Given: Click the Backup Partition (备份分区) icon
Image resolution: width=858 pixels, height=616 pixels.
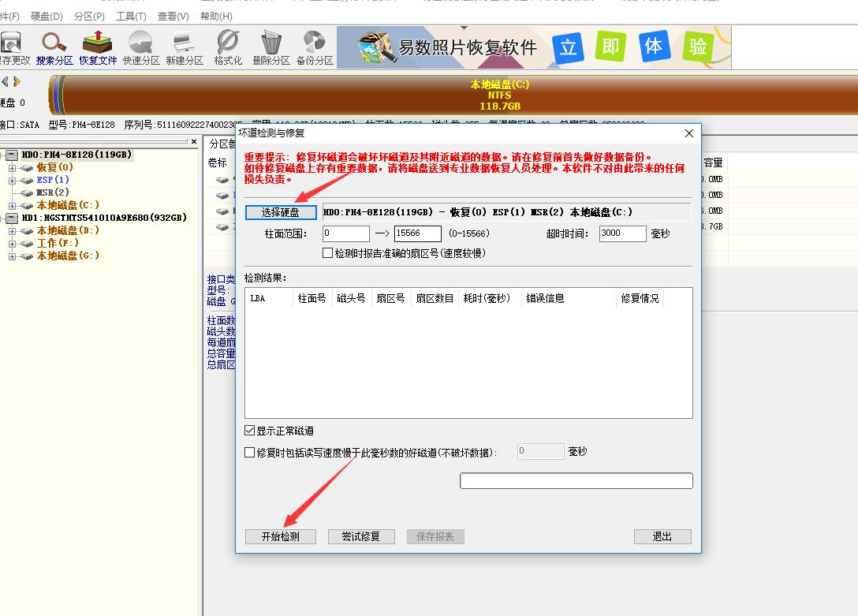Looking at the screenshot, I should pos(315,47).
